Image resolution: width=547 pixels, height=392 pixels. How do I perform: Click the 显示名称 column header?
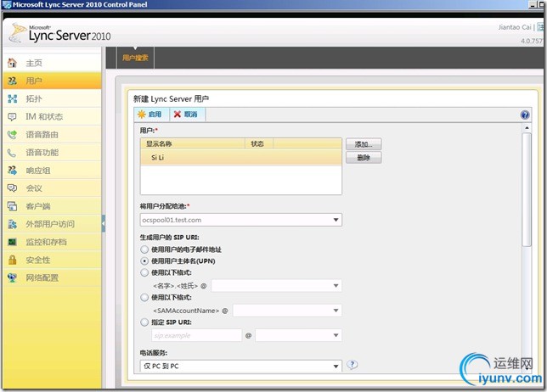pyautogui.click(x=193, y=144)
